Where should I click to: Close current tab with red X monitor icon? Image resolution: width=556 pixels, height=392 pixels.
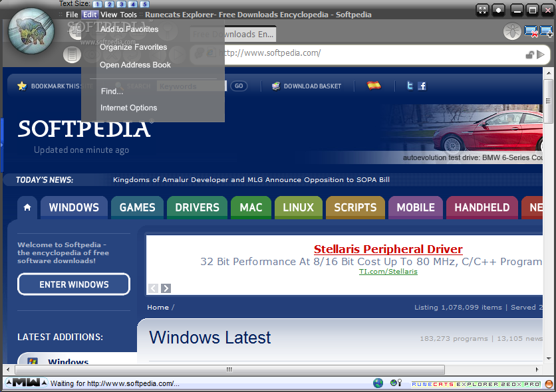point(531,31)
